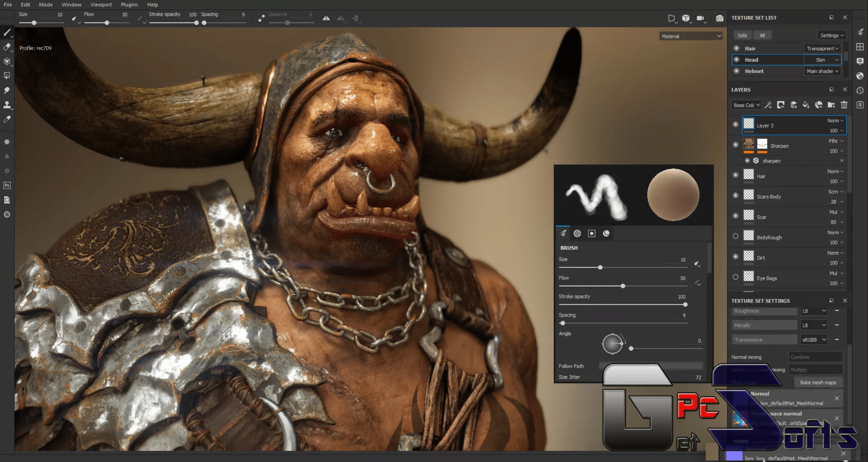Viewport: 868px width, 462px height.
Task: Toggle symmetry in the top toolbar
Action: [326, 18]
